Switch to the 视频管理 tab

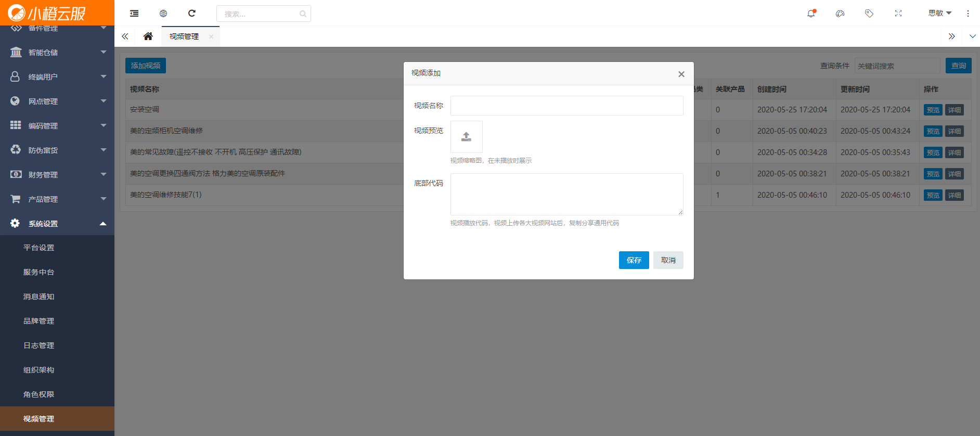[x=184, y=36]
